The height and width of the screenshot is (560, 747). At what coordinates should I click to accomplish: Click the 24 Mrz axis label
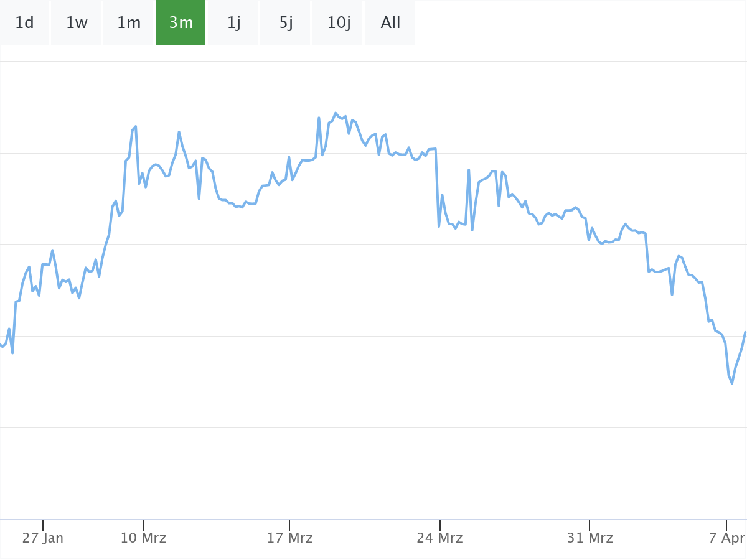(439, 538)
